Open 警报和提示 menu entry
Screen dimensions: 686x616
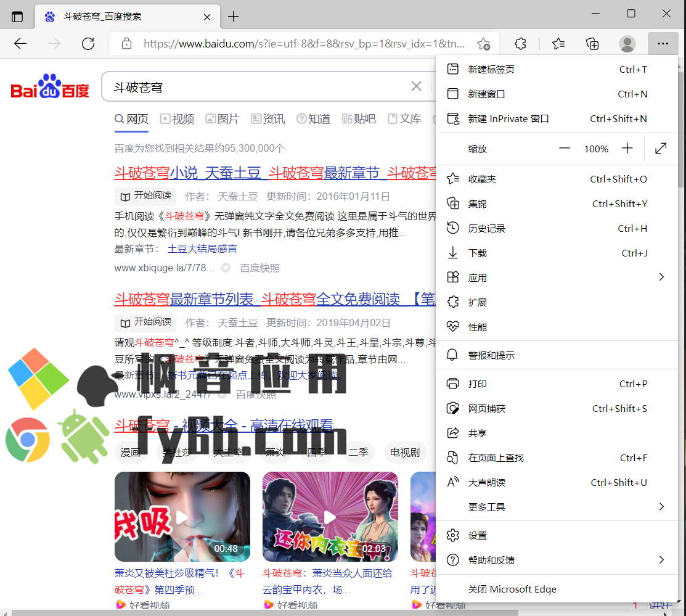(x=557, y=355)
